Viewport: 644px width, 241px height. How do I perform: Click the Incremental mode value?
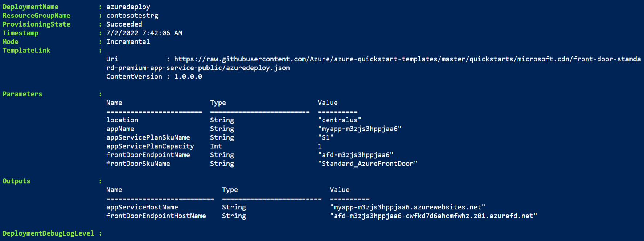pos(128,42)
